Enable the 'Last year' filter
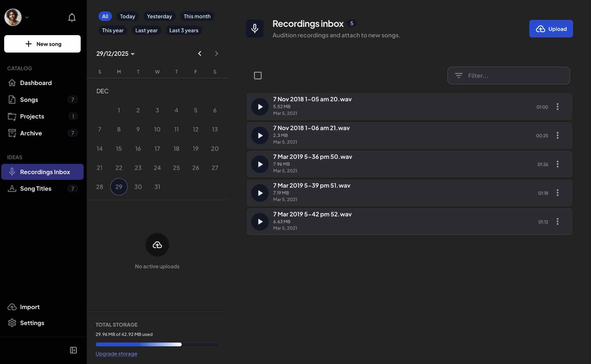This screenshot has height=364, width=591. [x=146, y=30]
